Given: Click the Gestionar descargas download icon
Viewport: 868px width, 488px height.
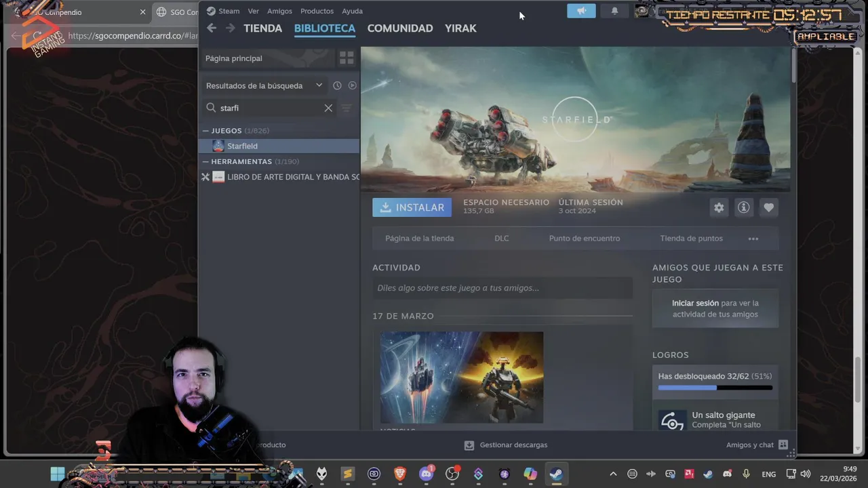Looking at the screenshot, I should click(469, 445).
